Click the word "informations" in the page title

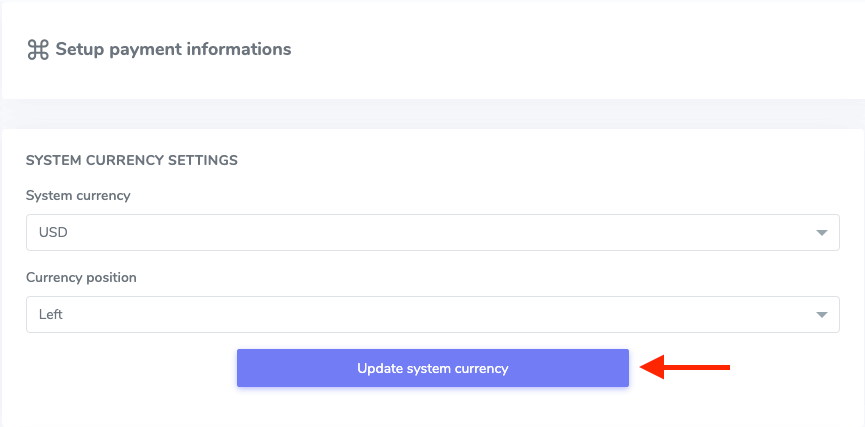tap(243, 49)
